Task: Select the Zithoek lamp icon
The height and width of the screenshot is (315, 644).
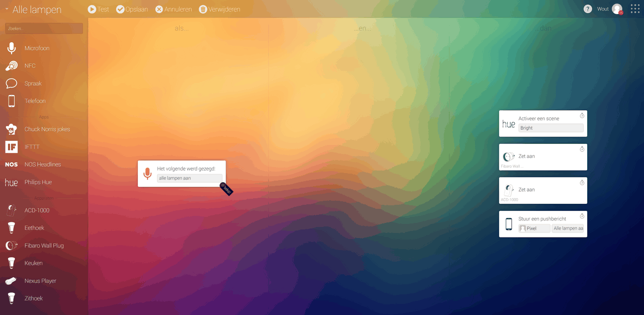Action: click(12, 298)
